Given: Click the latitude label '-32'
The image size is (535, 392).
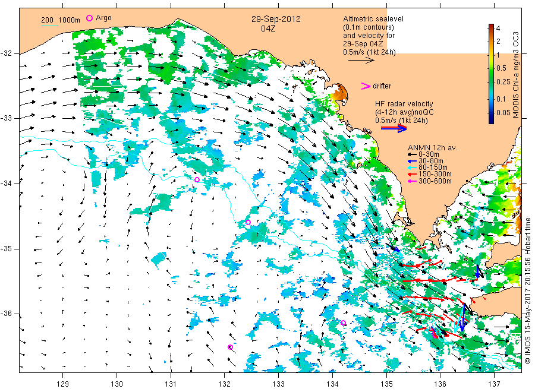Looking at the screenshot, I should click(x=7, y=53).
